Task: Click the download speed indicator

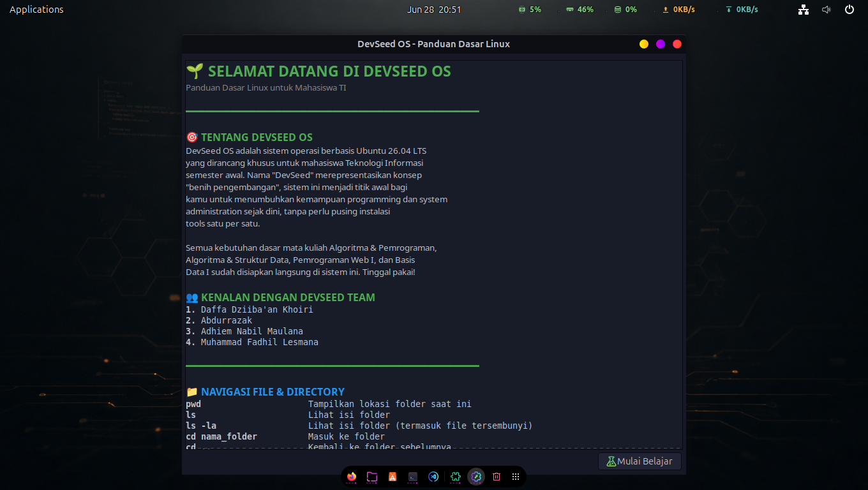Action: tap(742, 10)
